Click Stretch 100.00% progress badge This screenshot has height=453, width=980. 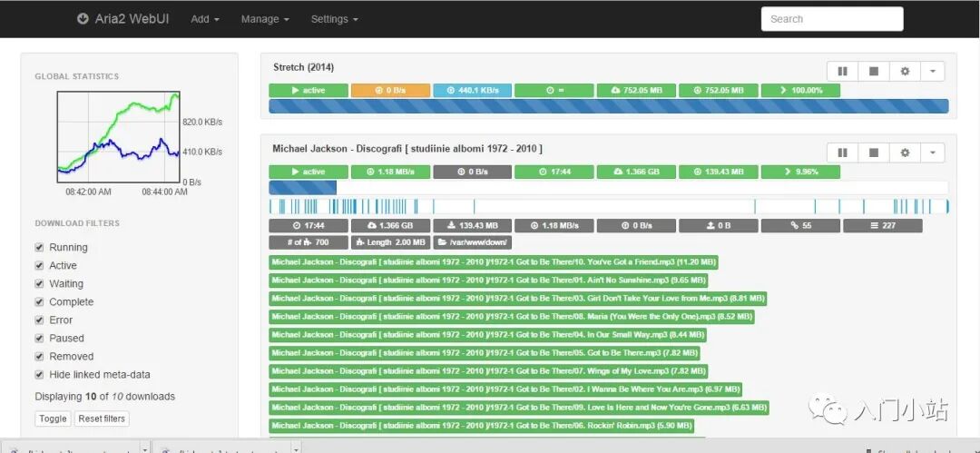[x=800, y=90]
